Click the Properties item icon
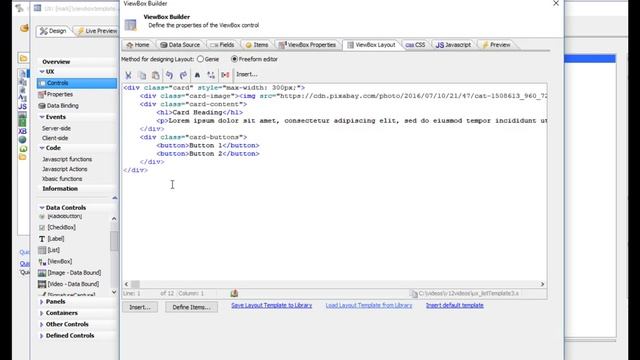The image size is (640, 360). (x=42, y=94)
